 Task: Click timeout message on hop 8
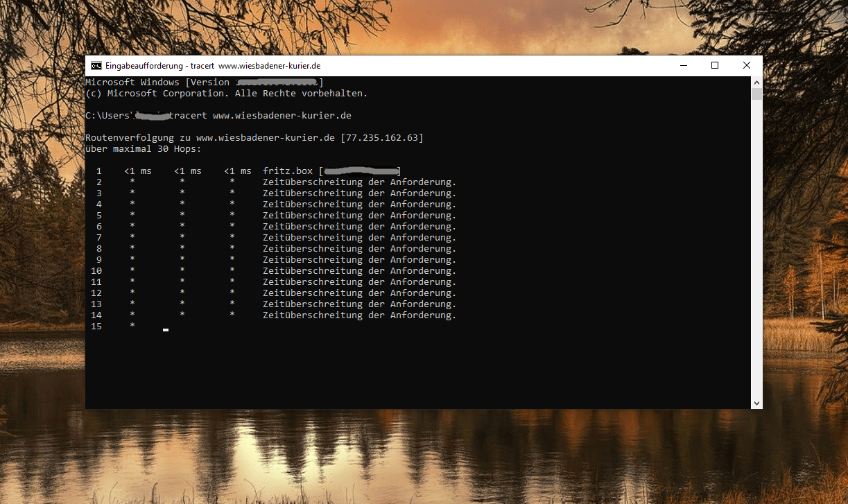(x=359, y=248)
